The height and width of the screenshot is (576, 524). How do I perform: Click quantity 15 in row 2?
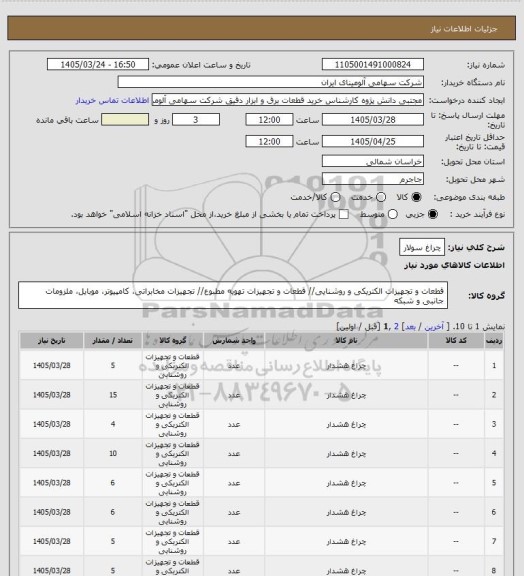click(113, 395)
